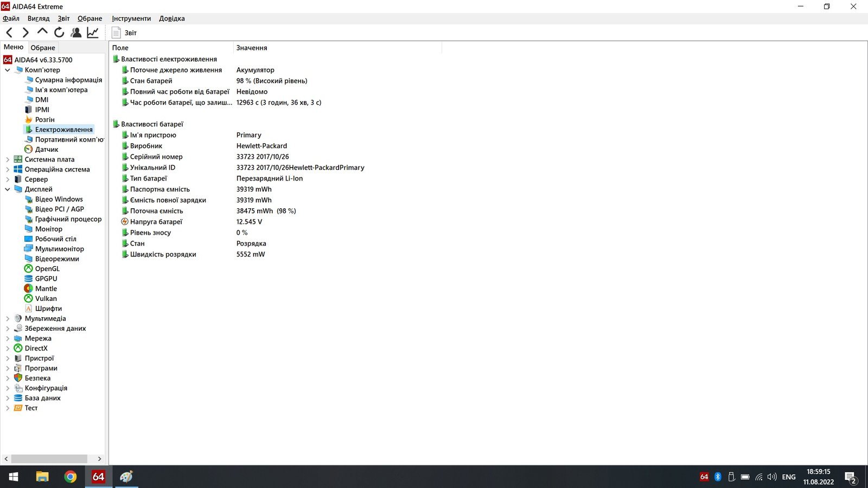This screenshot has height=488, width=868.
Task: Open the Інструменти menu
Action: [131, 18]
